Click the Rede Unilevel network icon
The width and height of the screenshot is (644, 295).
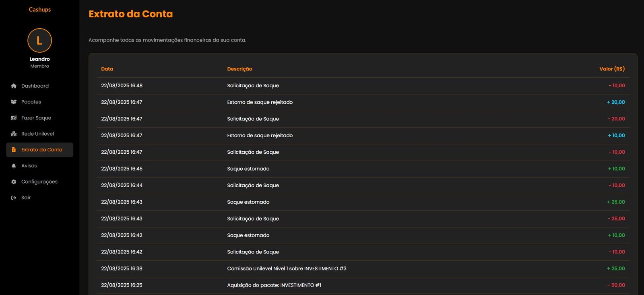coord(14,134)
